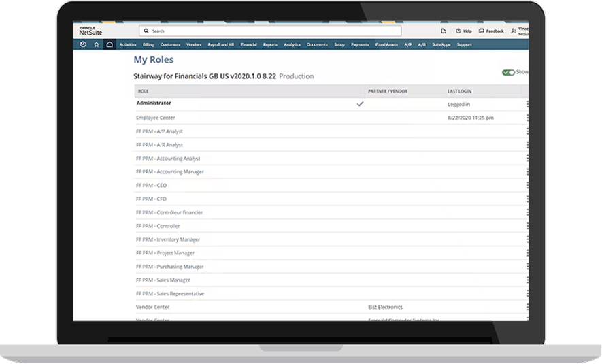
Task: Open the Reports menu
Action: coord(270,44)
